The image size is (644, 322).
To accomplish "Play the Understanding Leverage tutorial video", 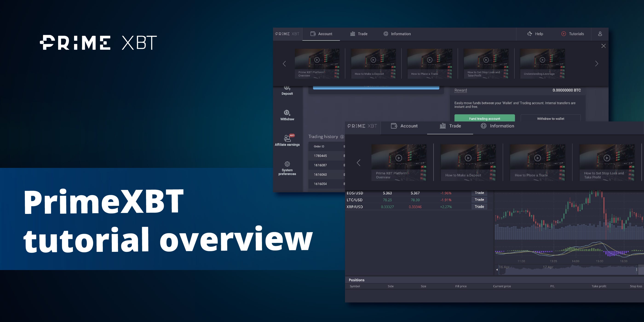I will [542, 60].
